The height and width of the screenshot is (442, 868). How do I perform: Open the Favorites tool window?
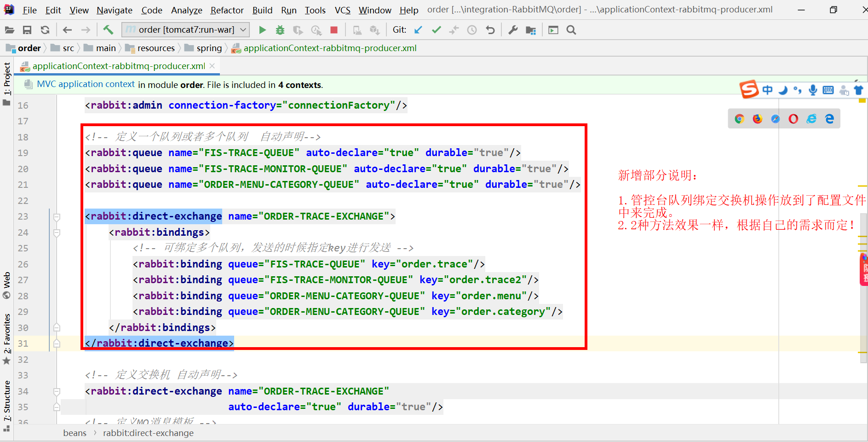click(7, 338)
